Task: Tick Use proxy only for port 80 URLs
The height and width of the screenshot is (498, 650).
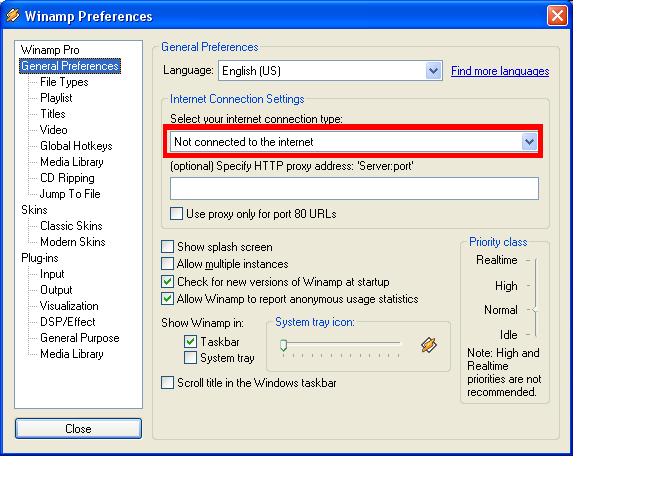Action: click(x=177, y=214)
